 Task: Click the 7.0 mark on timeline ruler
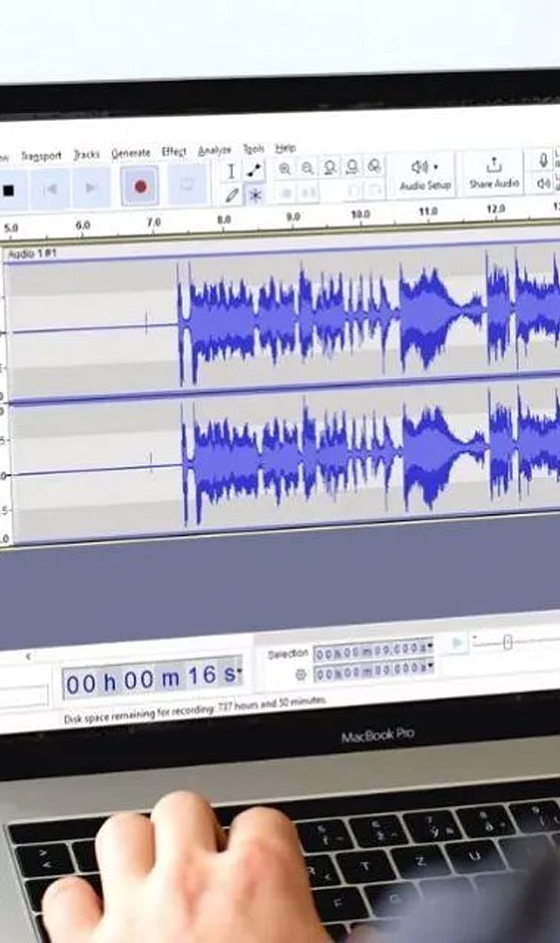154,223
